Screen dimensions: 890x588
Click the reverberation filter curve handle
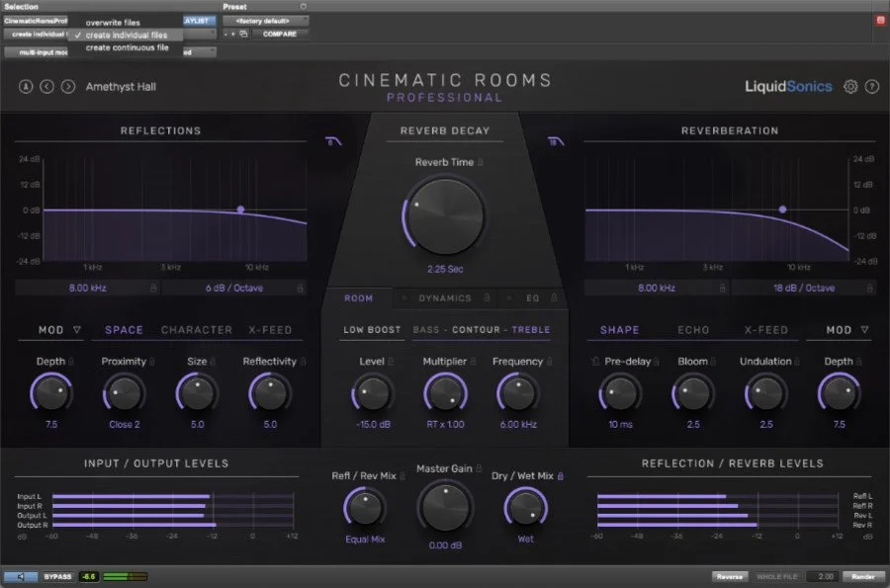click(783, 210)
